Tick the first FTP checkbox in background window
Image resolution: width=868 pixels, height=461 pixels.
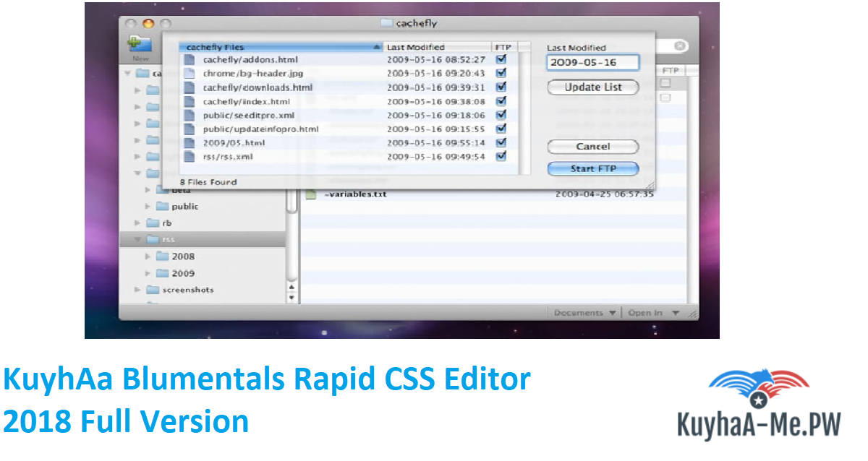pyautogui.click(x=665, y=84)
